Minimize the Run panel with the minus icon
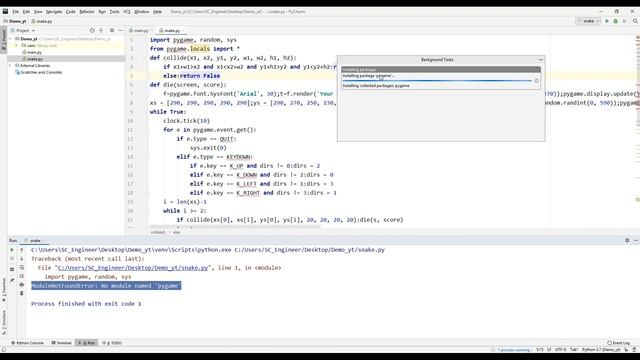Image resolution: width=640 pixels, height=360 pixels. tap(636, 241)
